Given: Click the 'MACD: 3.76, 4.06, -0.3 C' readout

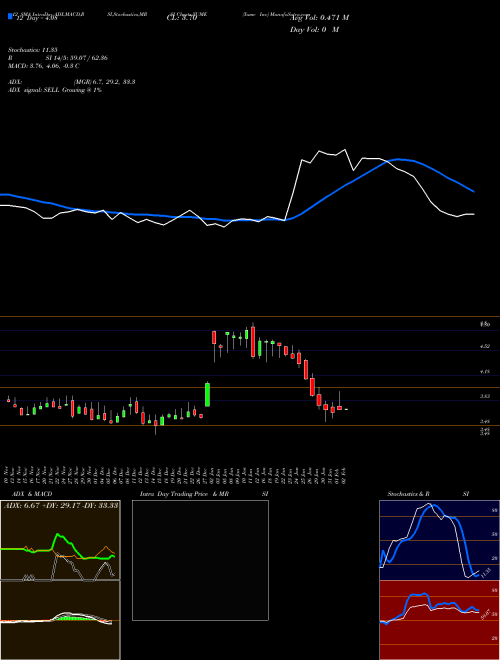Looking at the screenshot, I should (44, 66).
